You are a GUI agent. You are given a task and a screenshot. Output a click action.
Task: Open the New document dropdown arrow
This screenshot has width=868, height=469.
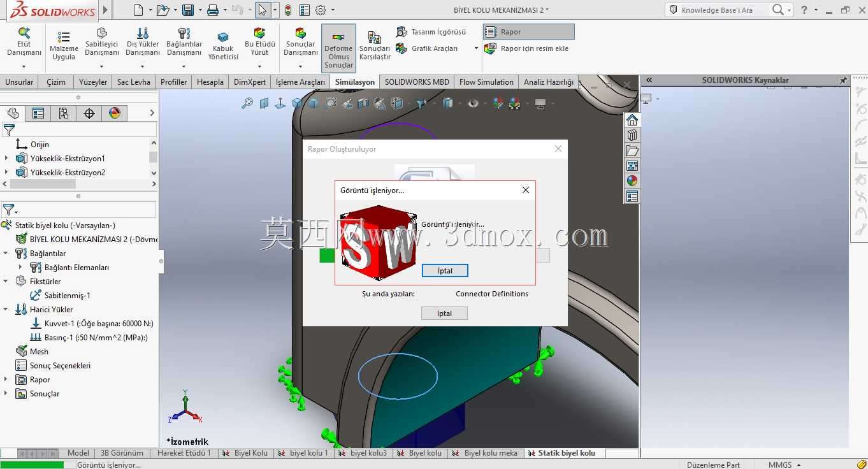point(150,10)
